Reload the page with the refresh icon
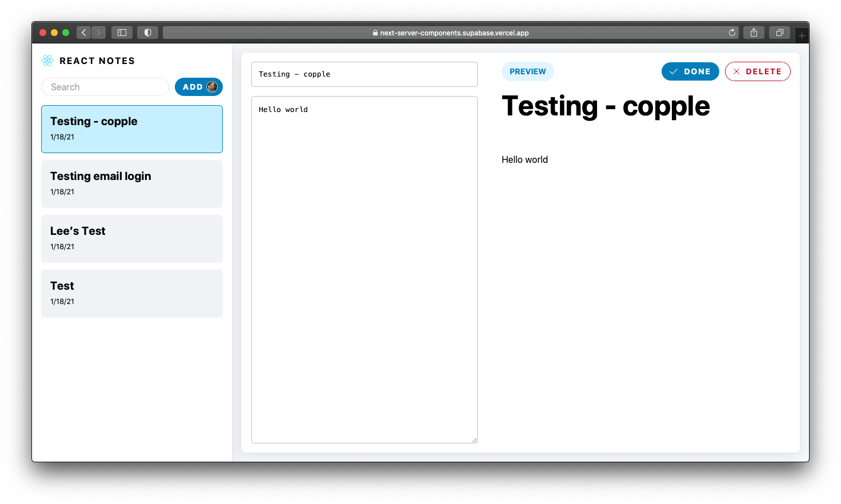The height and width of the screenshot is (504, 841). tap(732, 33)
